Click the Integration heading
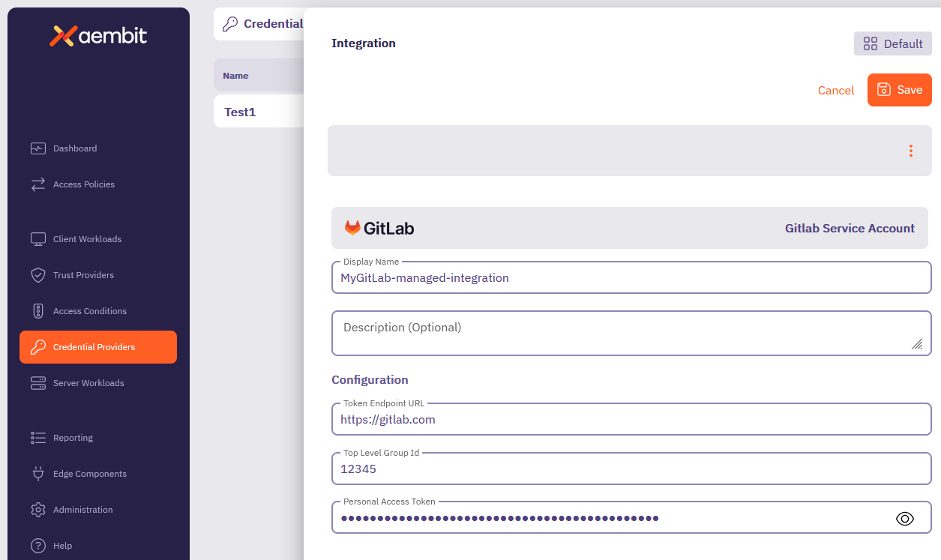The height and width of the screenshot is (560, 941). click(x=364, y=43)
